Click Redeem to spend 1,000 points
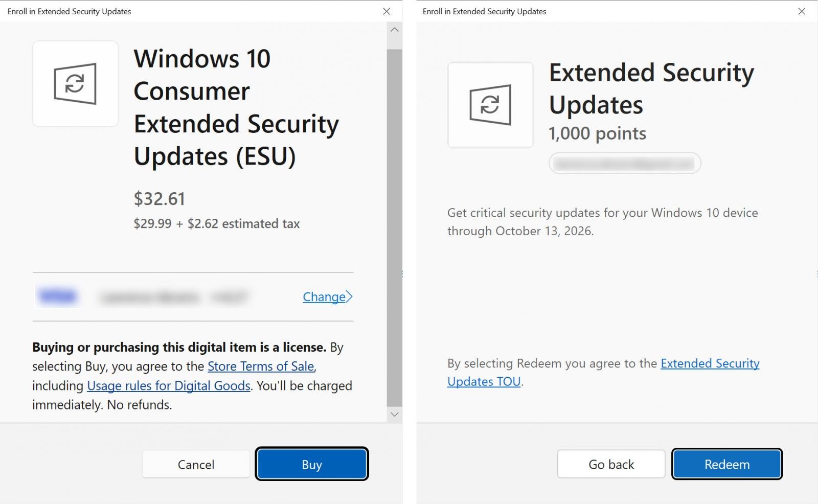Screen dimensions: 818x504 [726, 464]
